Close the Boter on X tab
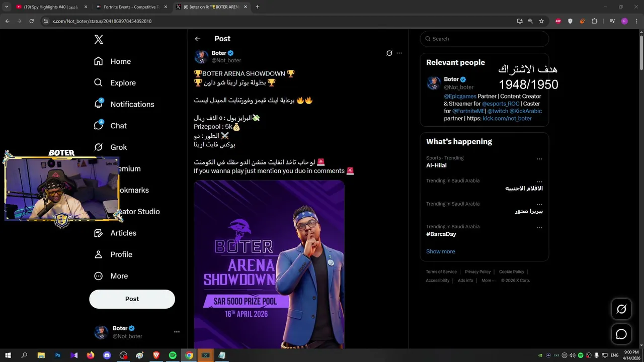The height and width of the screenshot is (362, 644). click(x=246, y=7)
